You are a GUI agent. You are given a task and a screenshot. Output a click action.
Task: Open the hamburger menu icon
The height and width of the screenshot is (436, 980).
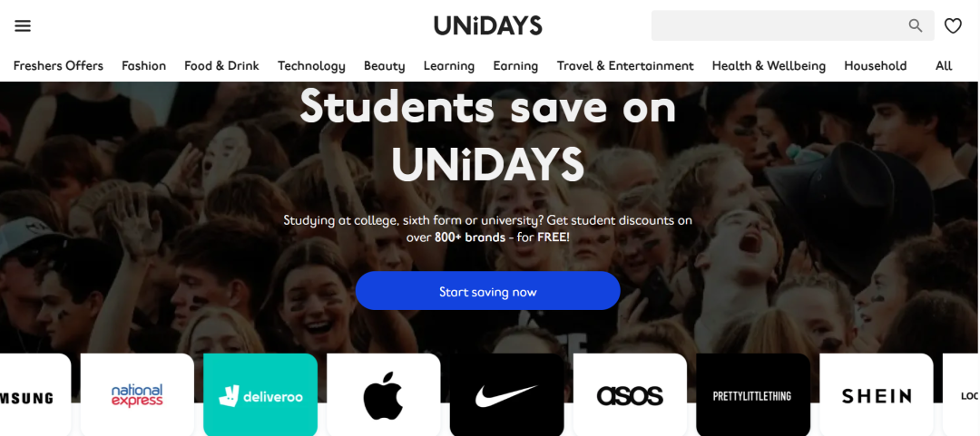(x=23, y=25)
